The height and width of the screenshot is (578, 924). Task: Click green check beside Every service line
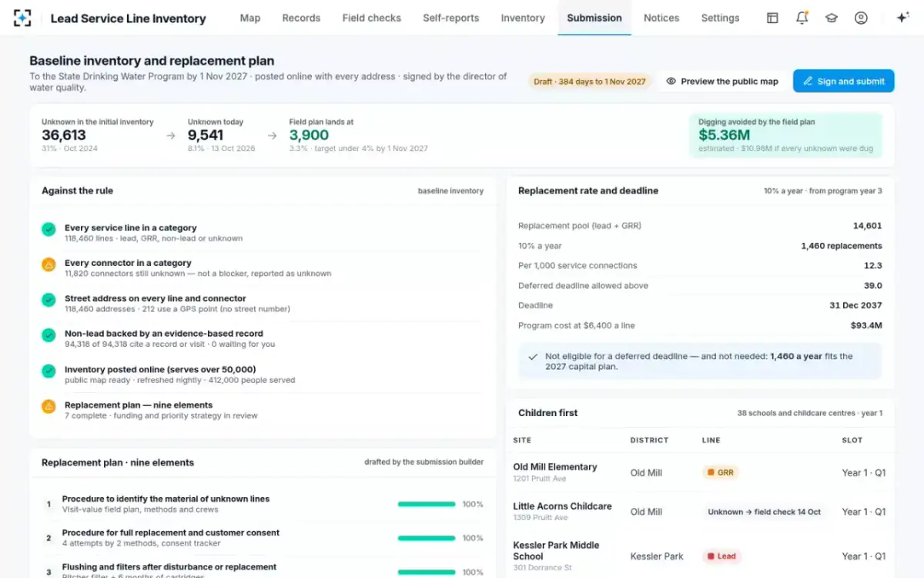point(49,229)
